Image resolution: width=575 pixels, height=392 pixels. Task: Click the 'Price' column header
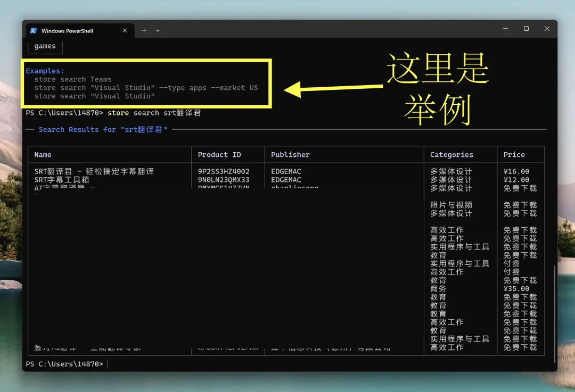(514, 155)
